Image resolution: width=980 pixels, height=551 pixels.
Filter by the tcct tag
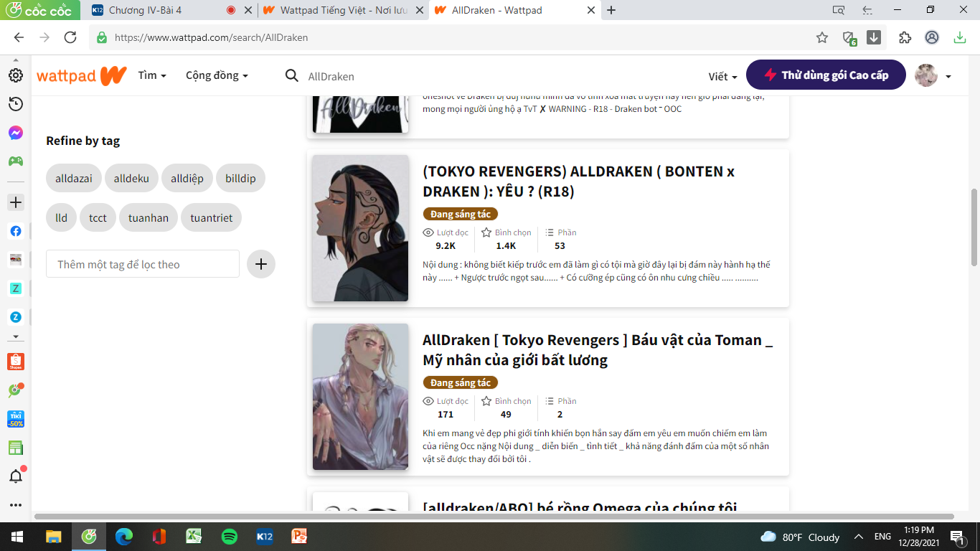point(98,217)
